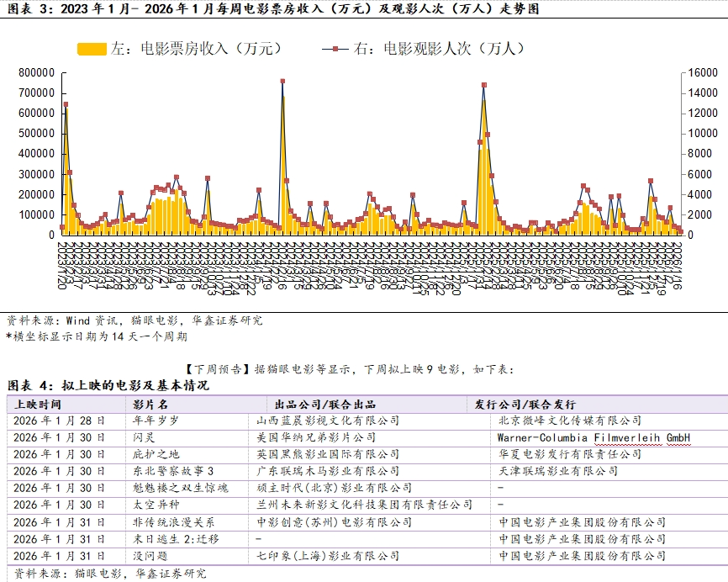Click the 16000 right axis label
The width and height of the screenshot is (728, 582).
tap(702, 72)
